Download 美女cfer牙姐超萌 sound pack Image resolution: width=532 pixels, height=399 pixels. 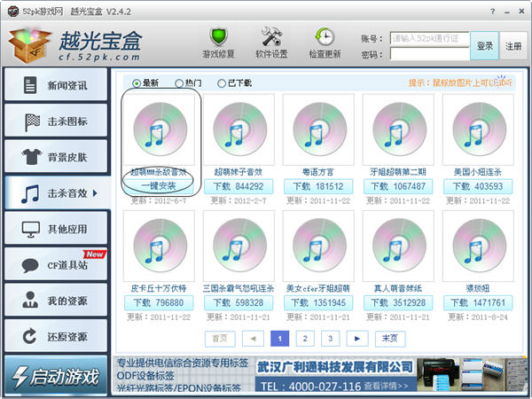[x=318, y=302]
